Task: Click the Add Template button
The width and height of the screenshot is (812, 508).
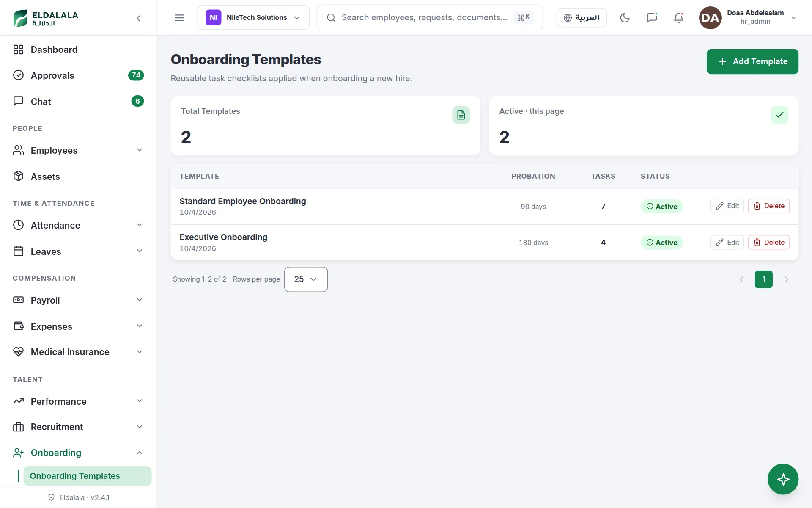Action: [752, 61]
